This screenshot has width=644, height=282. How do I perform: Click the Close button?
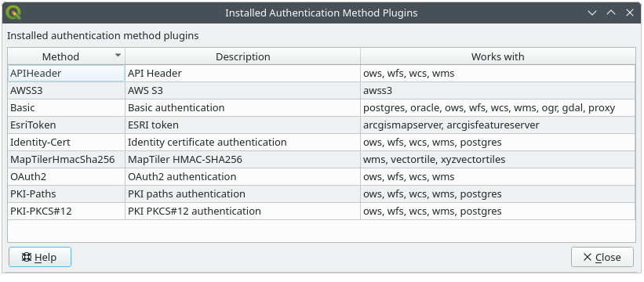click(x=602, y=257)
